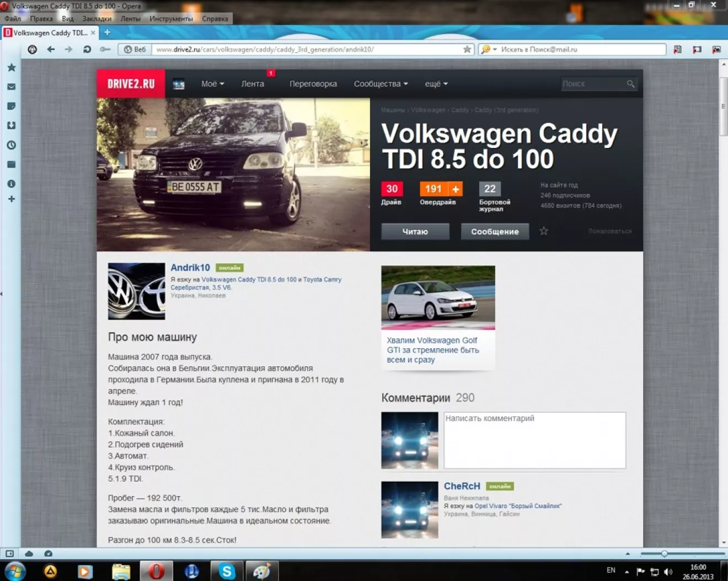Open Opel Vivaro Борзый Смайлик link
This screenshot has width=728, height=581.
[x=518, y=506]
